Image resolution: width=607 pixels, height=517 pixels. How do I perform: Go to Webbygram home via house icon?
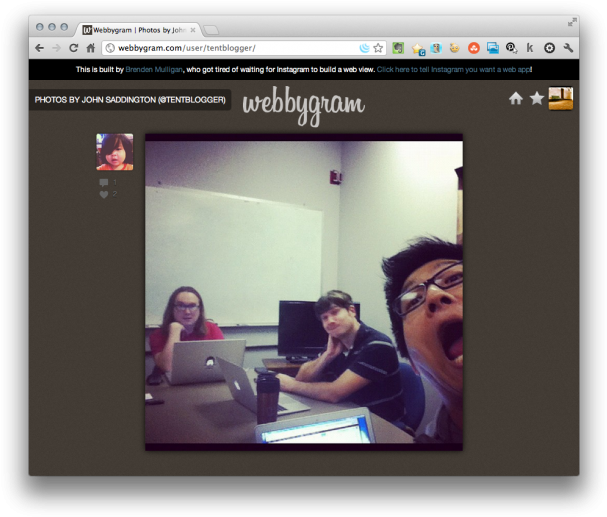pyautogui.click(x=516, y=98)
